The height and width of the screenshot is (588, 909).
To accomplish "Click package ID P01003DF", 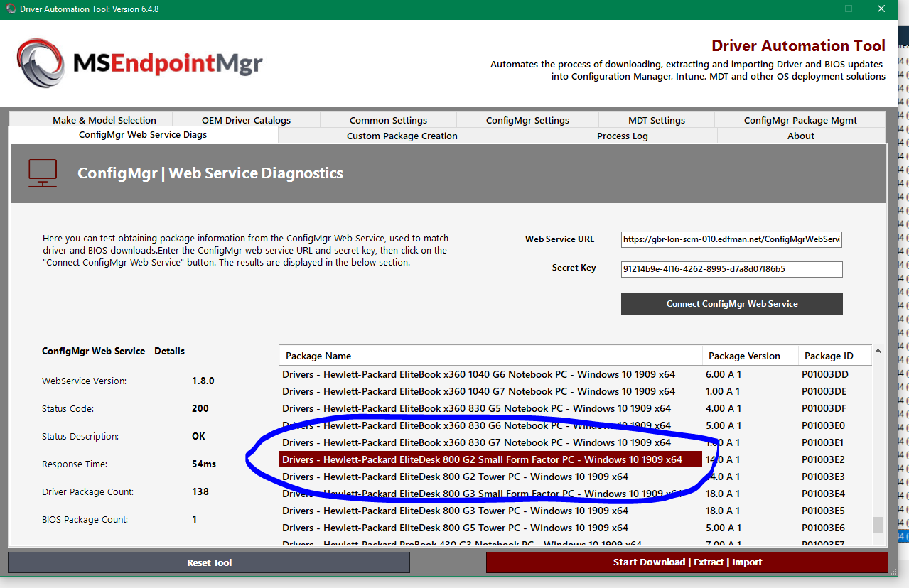I will (824, 408).
